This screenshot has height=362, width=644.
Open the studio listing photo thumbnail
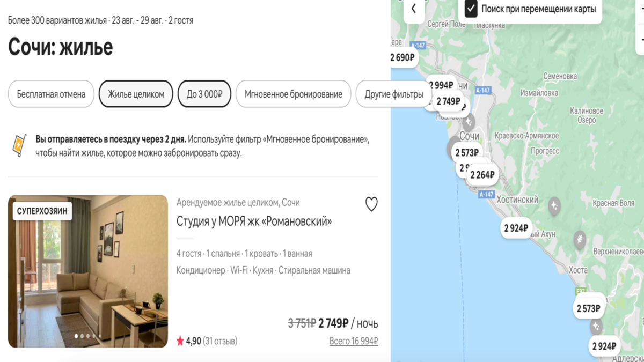pyautogui.click(x=88, y=271)
